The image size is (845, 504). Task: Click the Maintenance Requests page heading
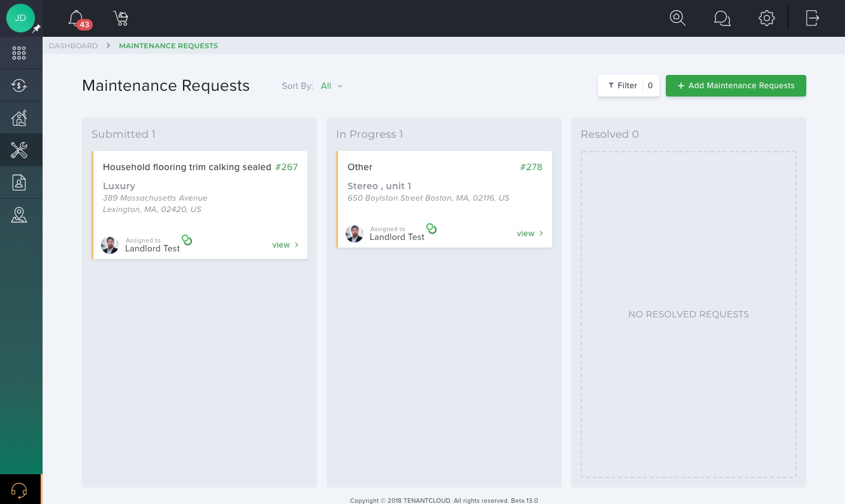(166, 86)
